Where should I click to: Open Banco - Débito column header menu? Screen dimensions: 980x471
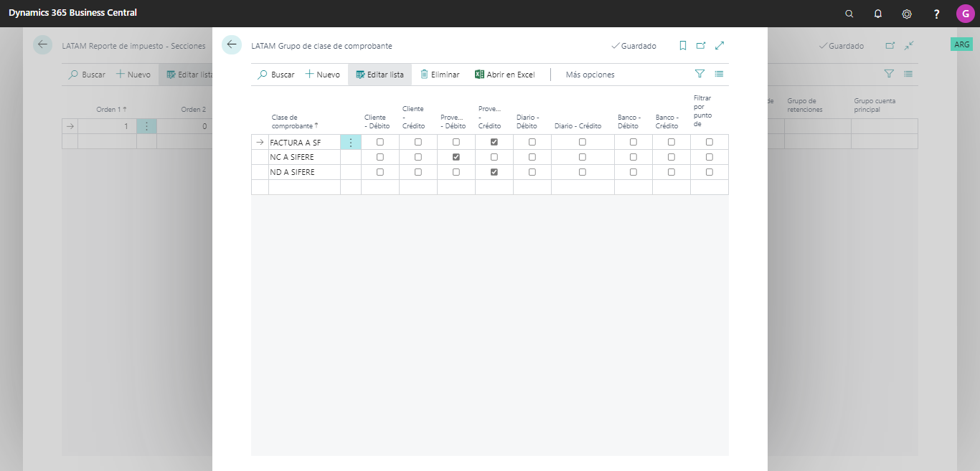coord(629,121)
